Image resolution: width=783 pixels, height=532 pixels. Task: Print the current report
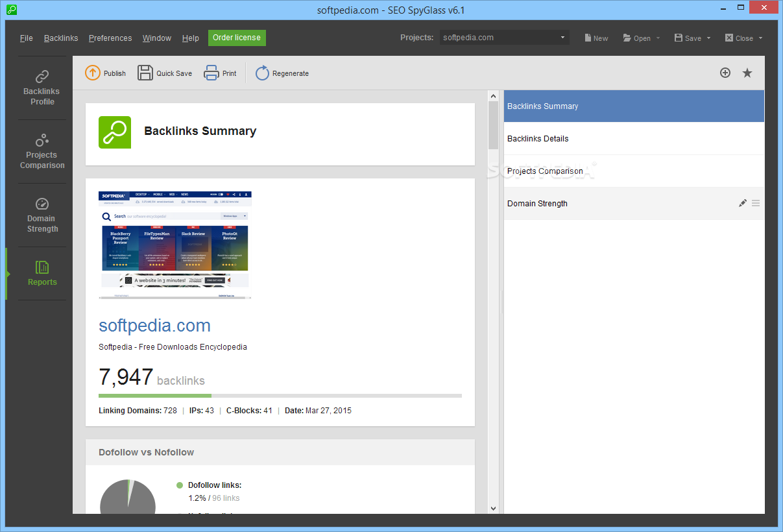pyautogui.click(x=221, y=73)
